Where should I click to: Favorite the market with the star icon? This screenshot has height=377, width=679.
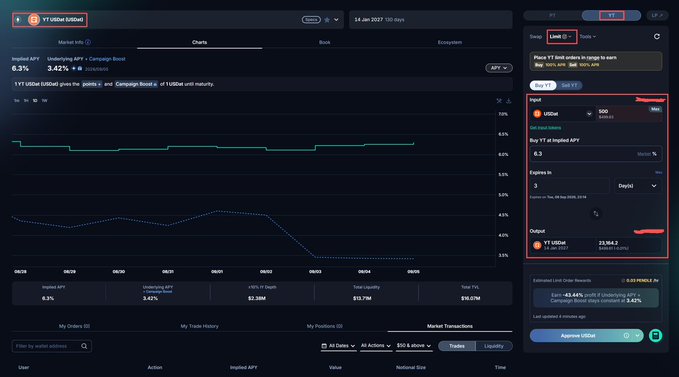tap(327, 20)
